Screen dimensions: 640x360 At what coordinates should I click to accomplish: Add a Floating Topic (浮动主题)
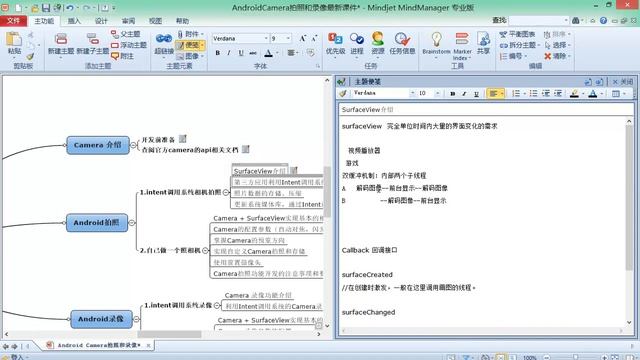[x=129, y=45]
